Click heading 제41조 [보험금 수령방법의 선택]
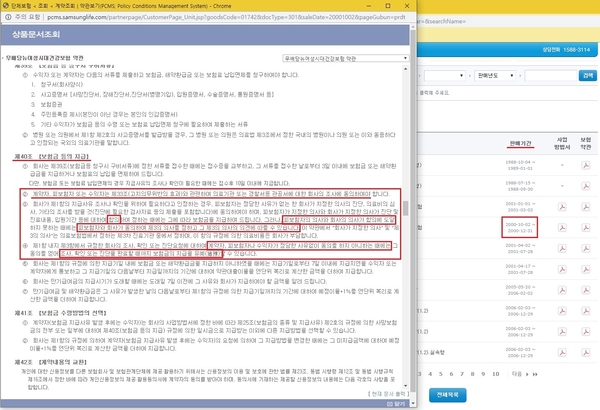 tap(60, 313)
